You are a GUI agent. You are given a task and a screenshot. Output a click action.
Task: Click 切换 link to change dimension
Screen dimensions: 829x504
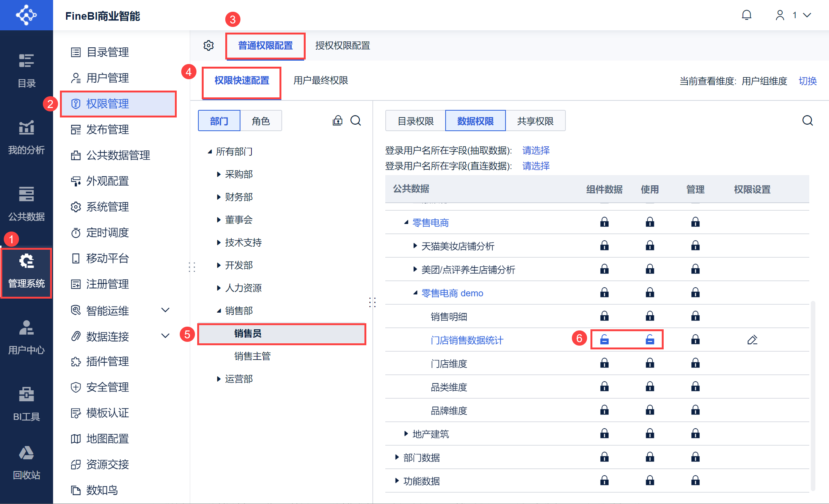(807, 81)
